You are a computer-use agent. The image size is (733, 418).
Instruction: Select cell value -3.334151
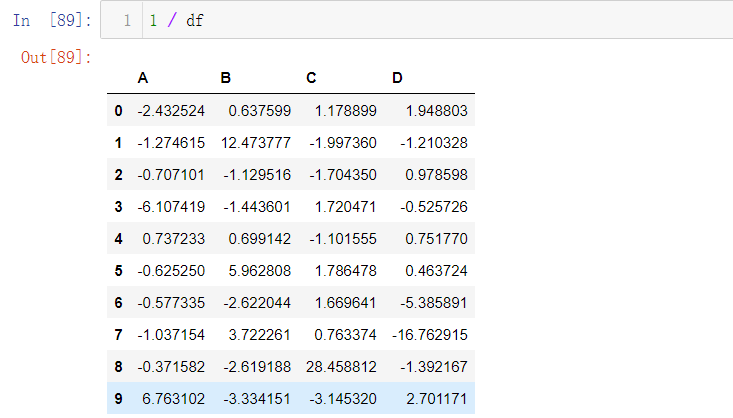click(257, 399)
